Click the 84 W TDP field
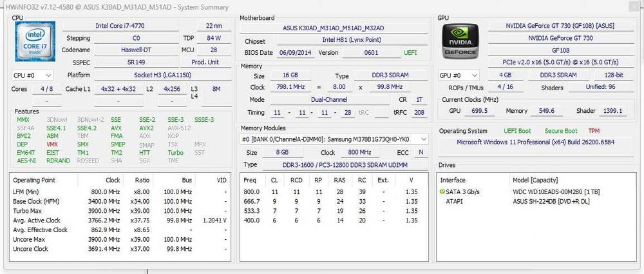This screenshot has width=644, height=274. (x=214, y=38)
